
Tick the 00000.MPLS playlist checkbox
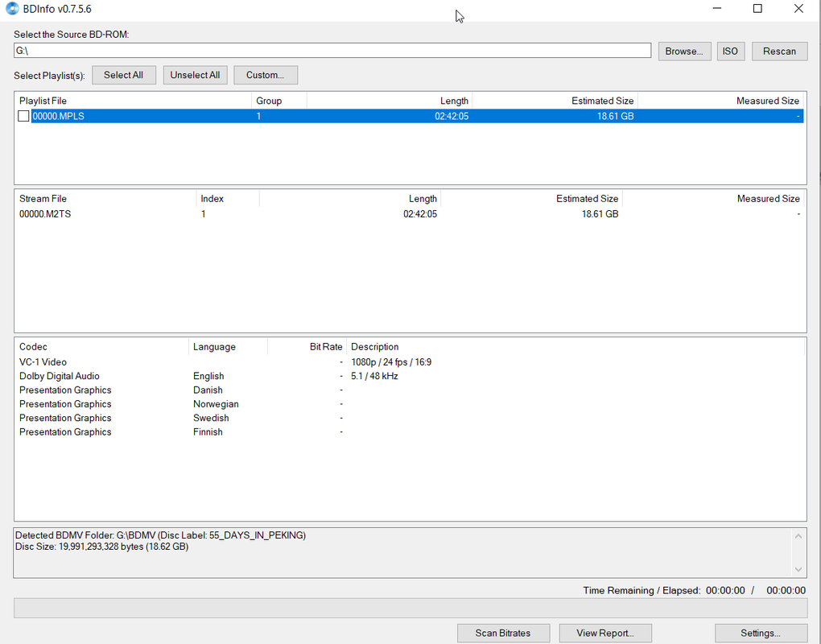[x=23, y=116]
